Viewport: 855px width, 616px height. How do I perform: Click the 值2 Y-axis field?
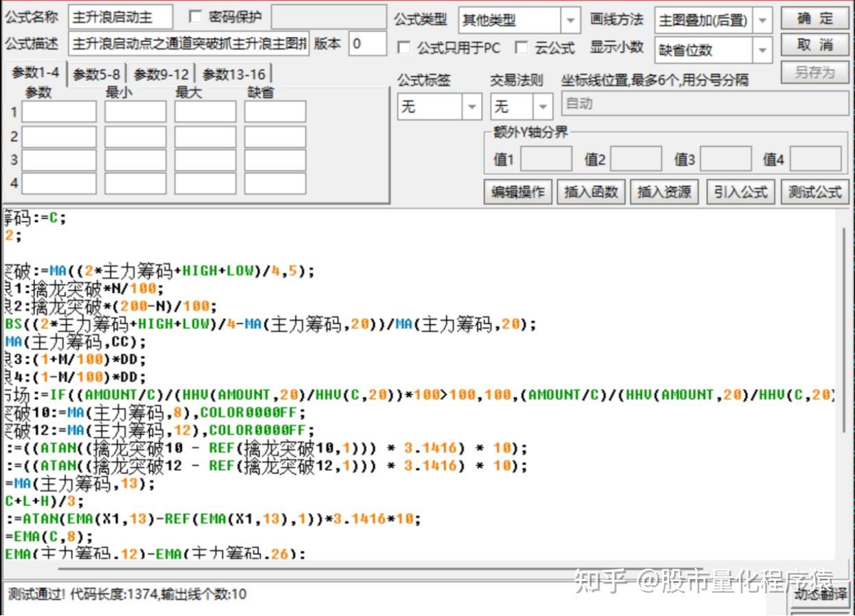click(636, 159)
